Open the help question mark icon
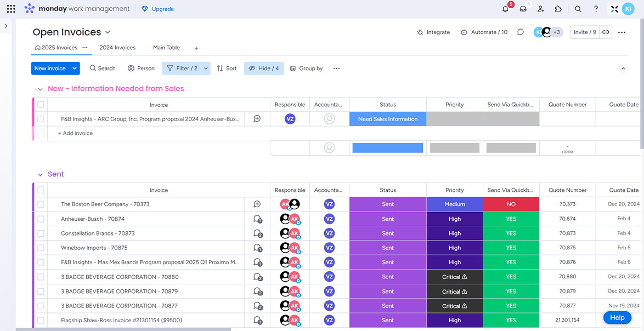Image resolution: width=644 pixels, height=331 pixels. point(596,9)
